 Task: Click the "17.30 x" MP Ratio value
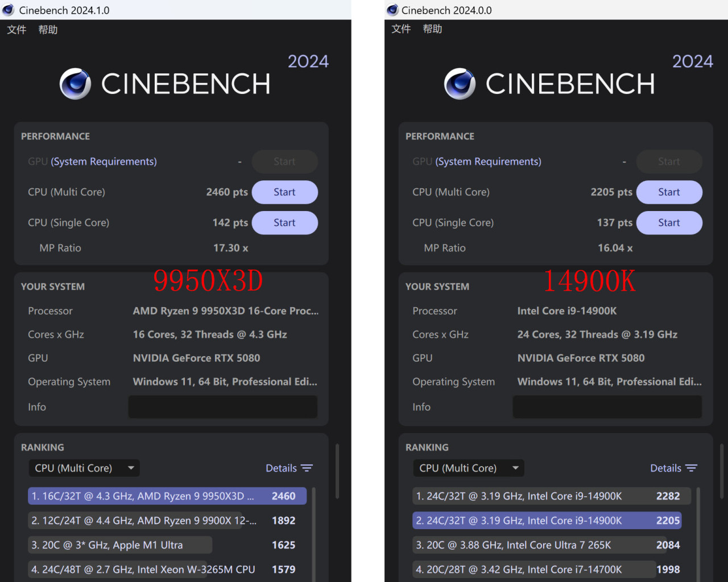point(231,248)
